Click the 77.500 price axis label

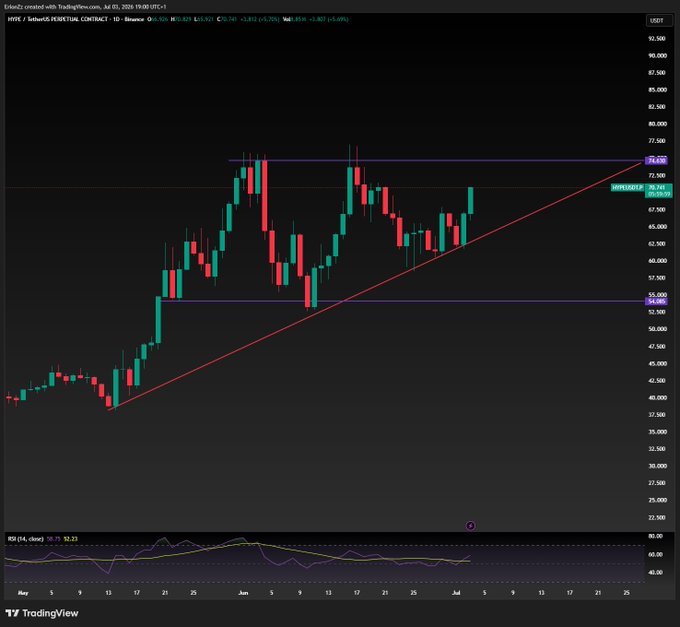(x=657, y=141)
